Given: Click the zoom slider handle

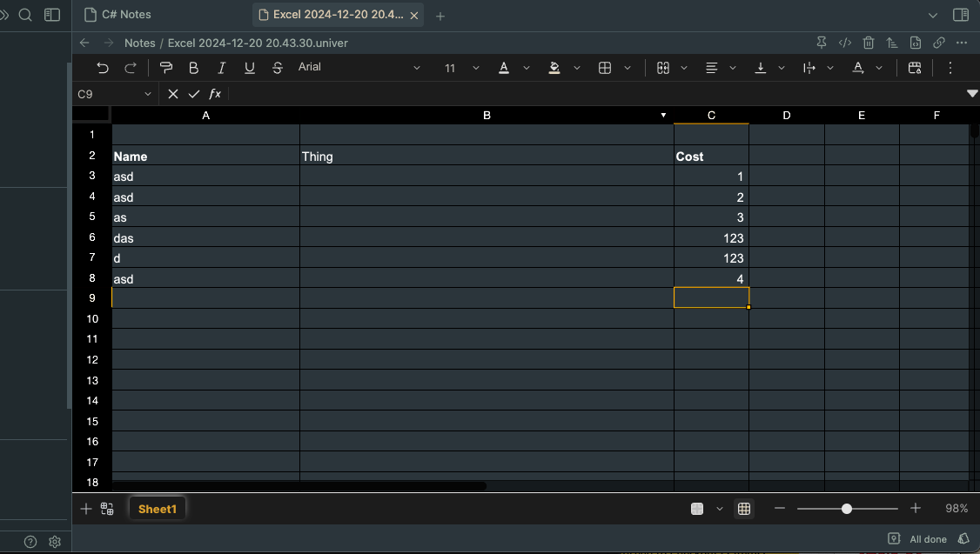Looking at the screenshot, I should (846, 509).
